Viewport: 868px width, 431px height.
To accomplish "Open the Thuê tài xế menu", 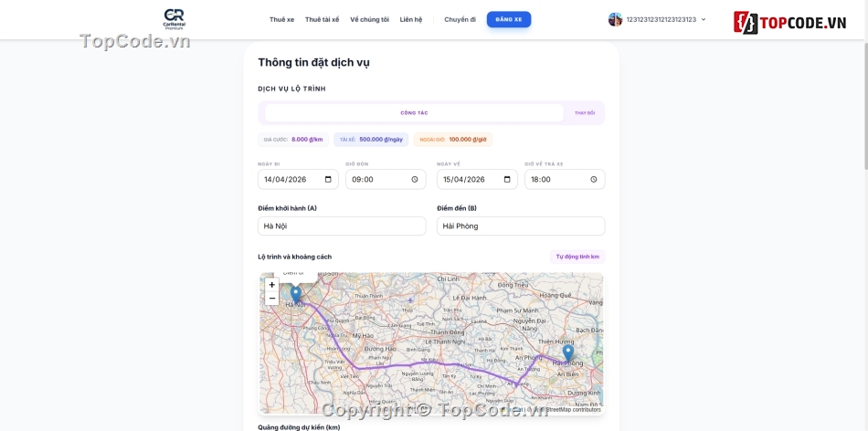I will pyautogui.click(x=323, y=19).
